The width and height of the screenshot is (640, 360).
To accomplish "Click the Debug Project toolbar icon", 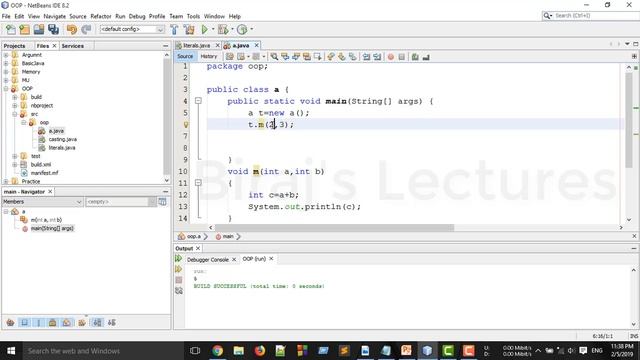I will tap(223, 29).
